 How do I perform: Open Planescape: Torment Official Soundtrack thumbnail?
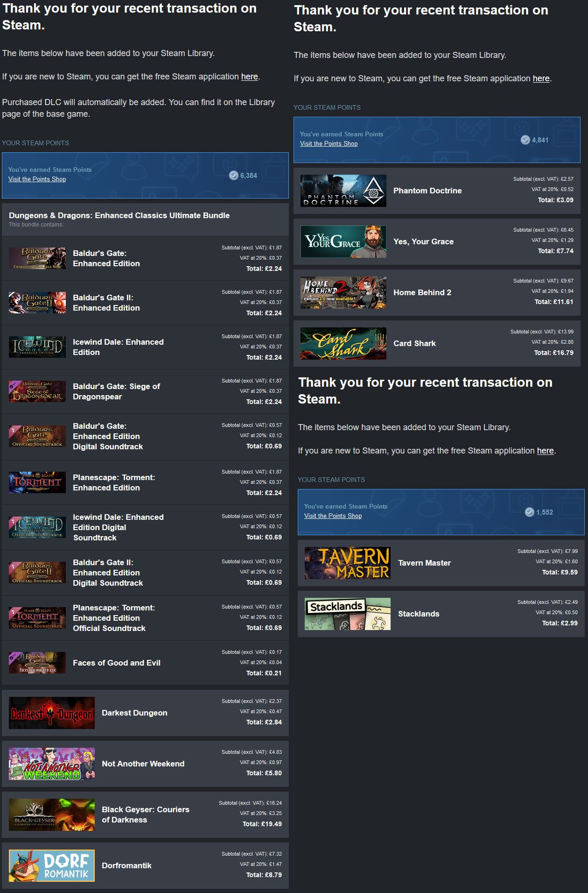pyautogui.click(x=37, y=618)
